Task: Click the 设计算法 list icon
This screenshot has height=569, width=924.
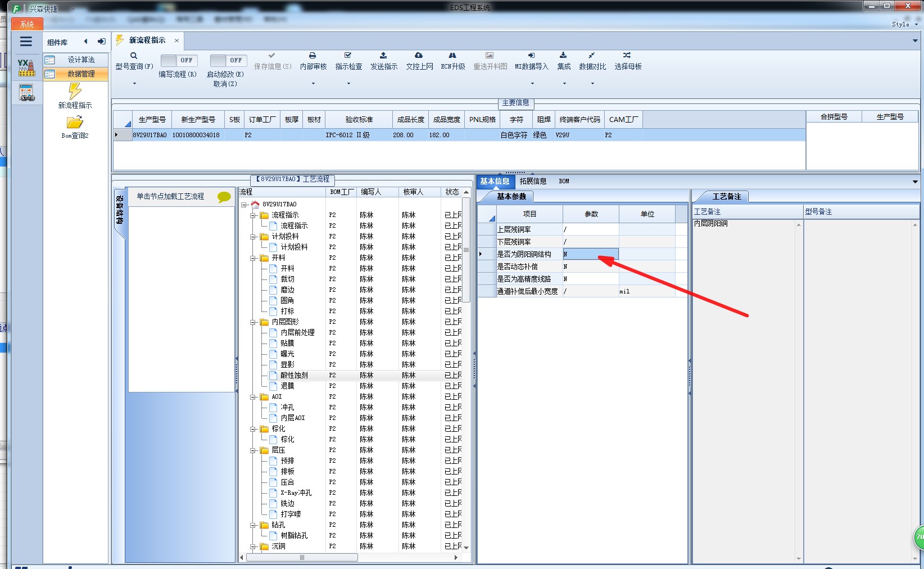Action: (x=50, y=60)
